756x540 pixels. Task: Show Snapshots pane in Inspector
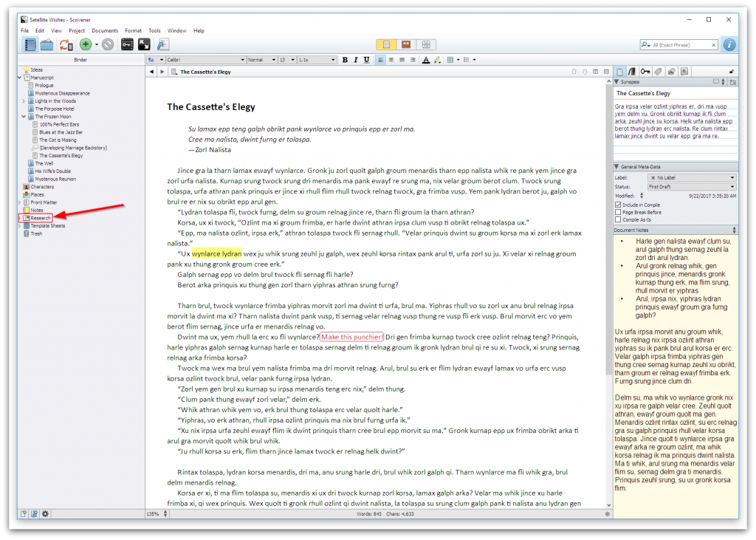671,72
